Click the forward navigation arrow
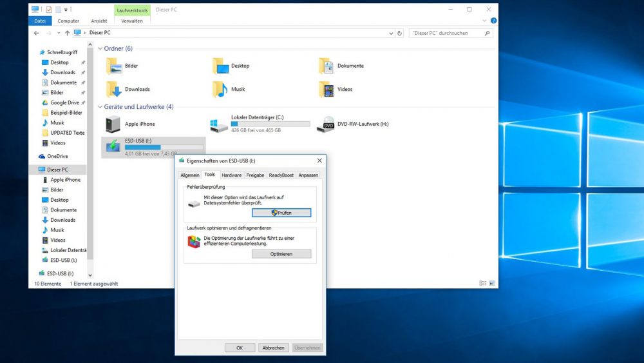 tap(48, 33)
